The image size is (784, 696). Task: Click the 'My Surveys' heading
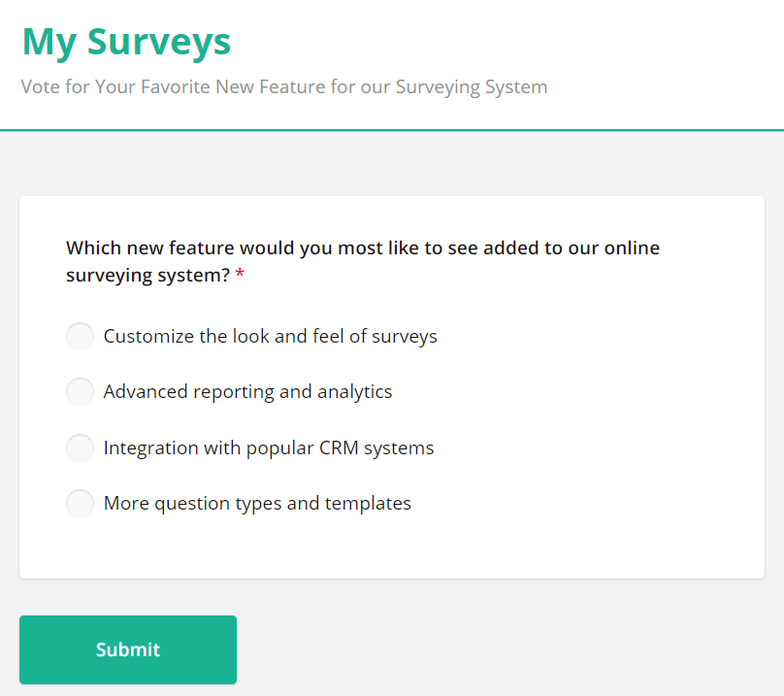(125, 42)
